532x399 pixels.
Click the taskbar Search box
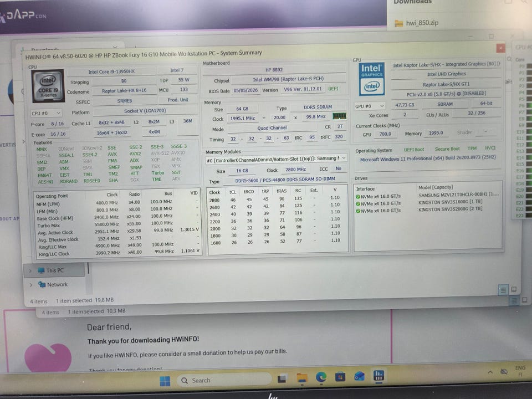click(x=224, y=380)
